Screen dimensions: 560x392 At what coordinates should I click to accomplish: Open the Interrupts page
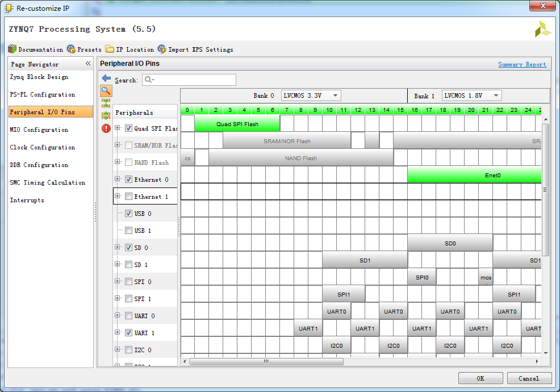click(x=27, y=200)
